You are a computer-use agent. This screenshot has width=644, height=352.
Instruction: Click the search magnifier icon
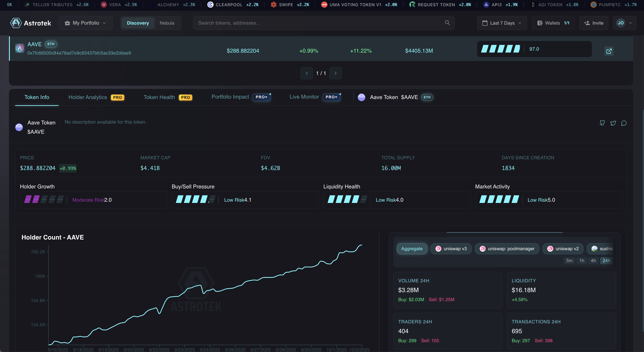pyautogui.click(x=447, y=23)
